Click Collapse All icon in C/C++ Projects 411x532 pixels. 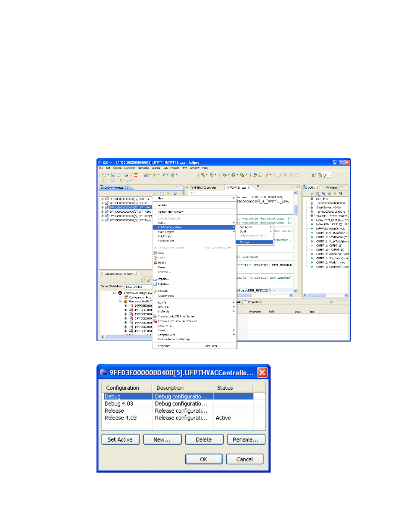[x=162, y=194]
